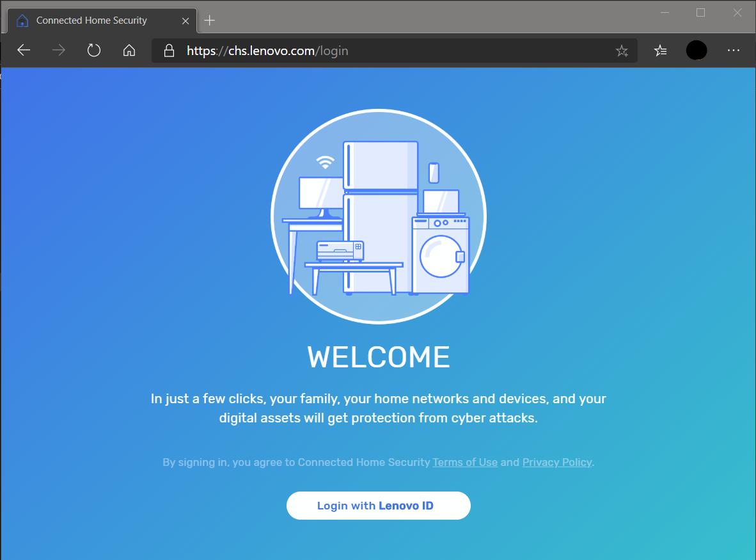Open the user profile avatar
This screenshot has height=560, width=756.
(x=697, y=50)
